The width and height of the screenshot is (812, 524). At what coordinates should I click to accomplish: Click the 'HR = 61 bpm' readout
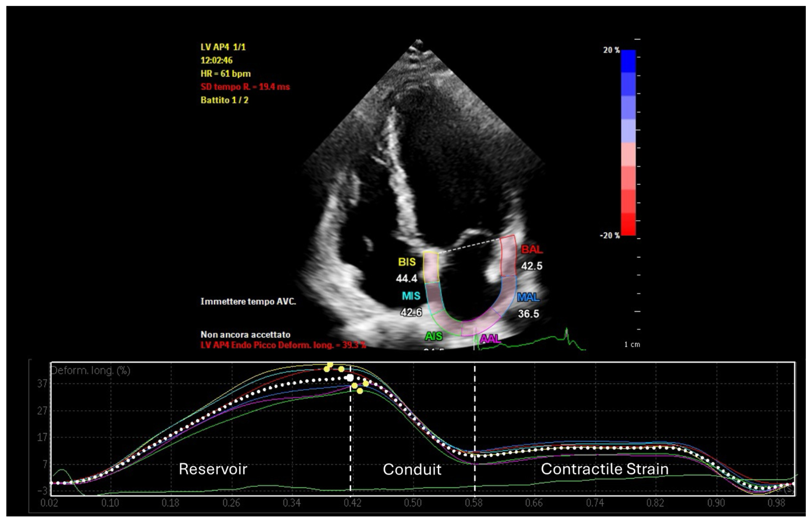225,73
